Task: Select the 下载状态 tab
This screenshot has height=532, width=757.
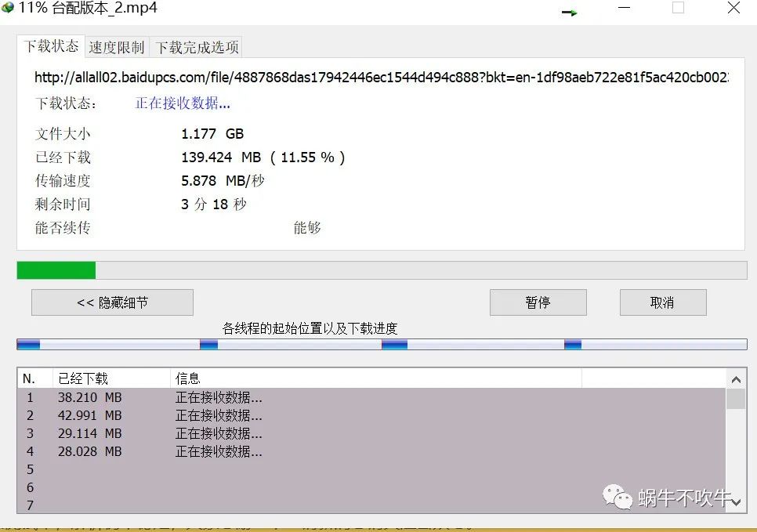Action: coord(50,46)
